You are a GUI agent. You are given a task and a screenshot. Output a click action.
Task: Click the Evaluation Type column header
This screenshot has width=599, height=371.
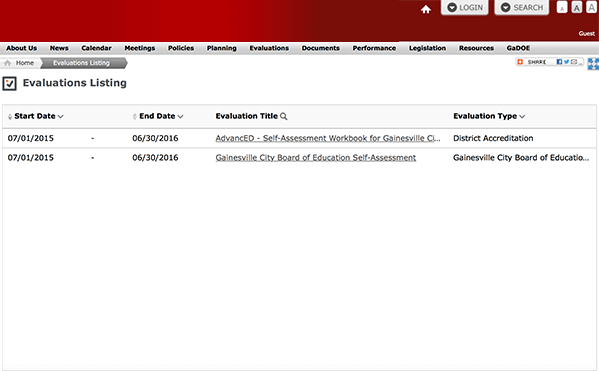point(485,116)
